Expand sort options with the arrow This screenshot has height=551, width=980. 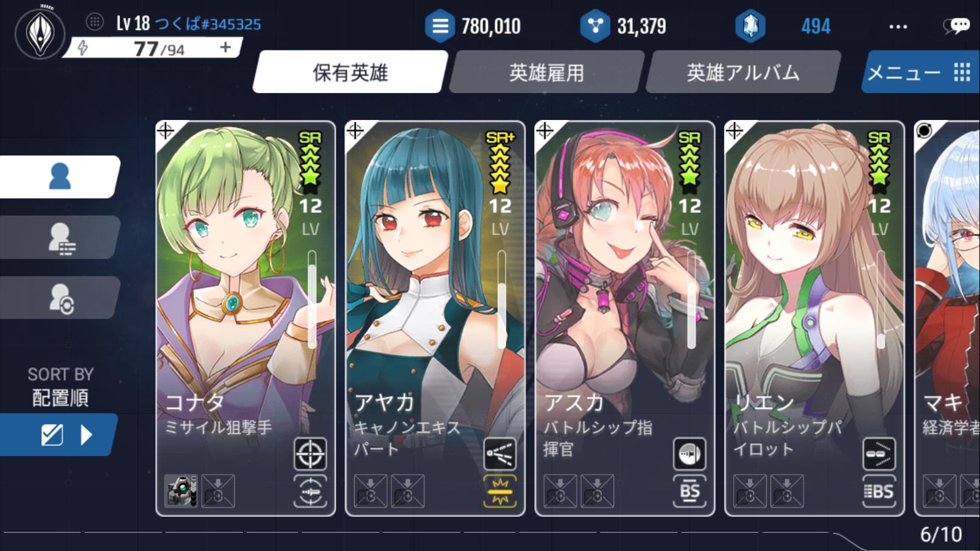coord(86,435)
